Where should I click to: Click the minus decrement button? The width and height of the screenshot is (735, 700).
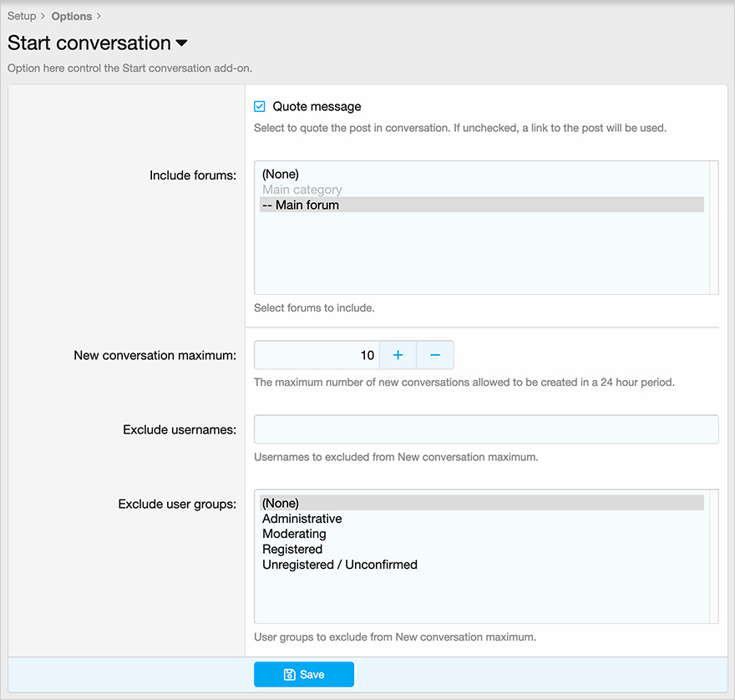click(x=435, y=355)
